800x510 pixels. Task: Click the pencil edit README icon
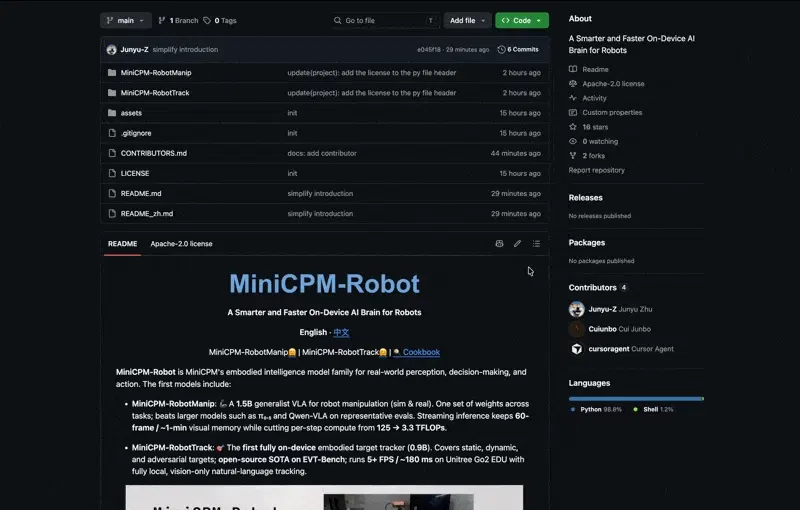(517, 244)
